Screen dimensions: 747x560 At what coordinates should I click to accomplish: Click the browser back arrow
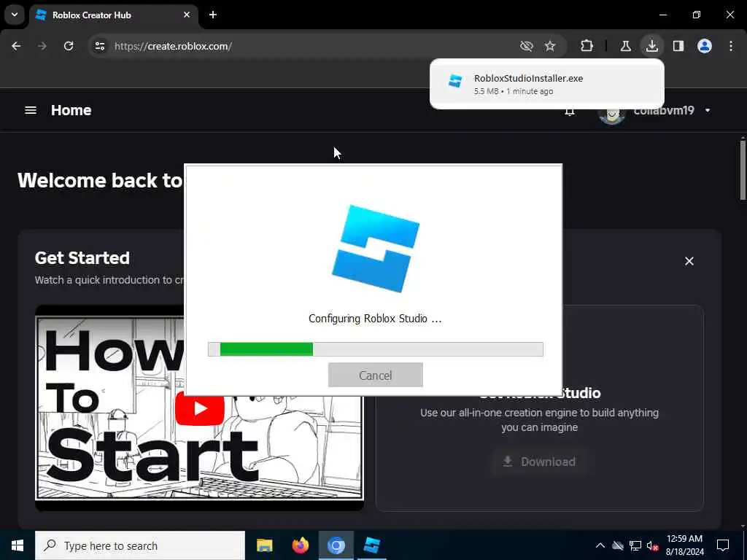tap(16, 46)
